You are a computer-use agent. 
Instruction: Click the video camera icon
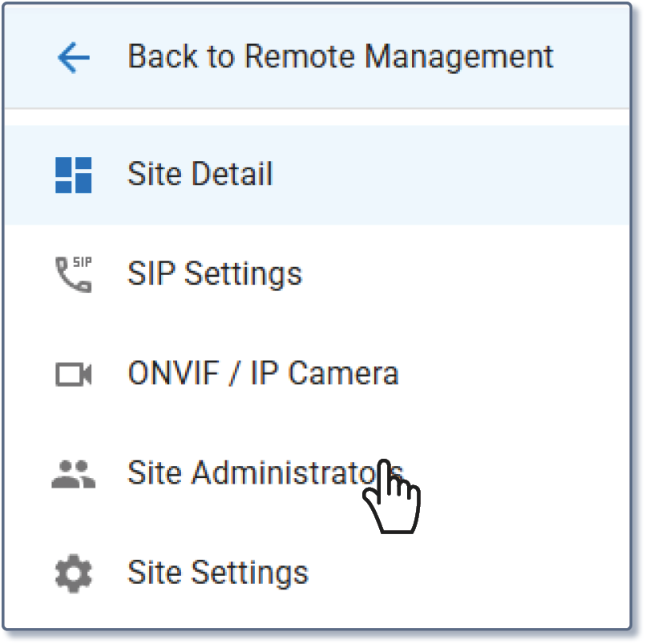[x=73, y=374]
